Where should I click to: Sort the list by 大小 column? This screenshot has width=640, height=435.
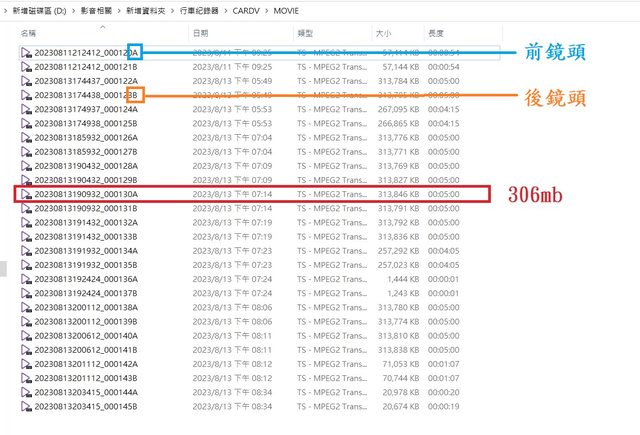coord(384,33)
